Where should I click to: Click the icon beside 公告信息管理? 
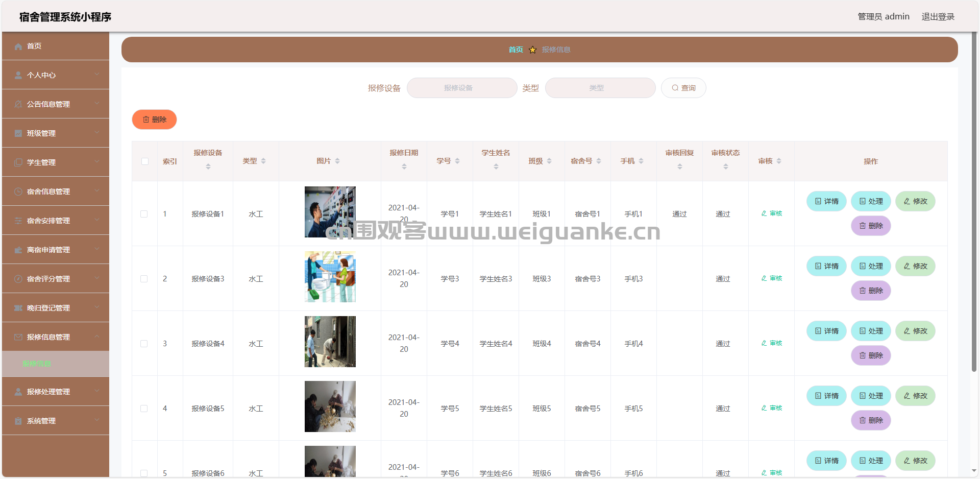pos(18,105)
